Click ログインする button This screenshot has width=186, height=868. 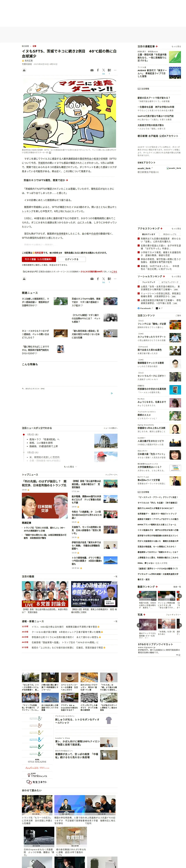(72, 259)
